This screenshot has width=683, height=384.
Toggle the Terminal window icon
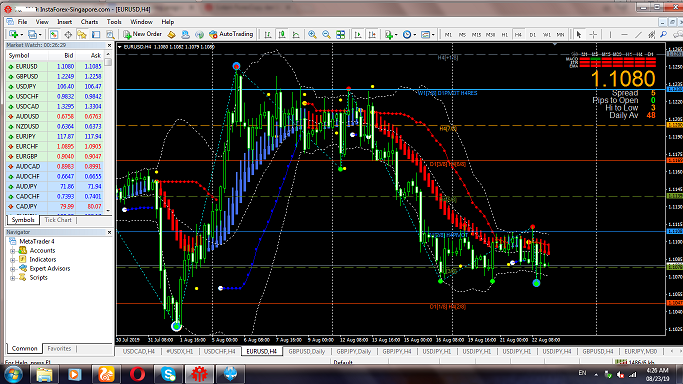click(96, 34)
